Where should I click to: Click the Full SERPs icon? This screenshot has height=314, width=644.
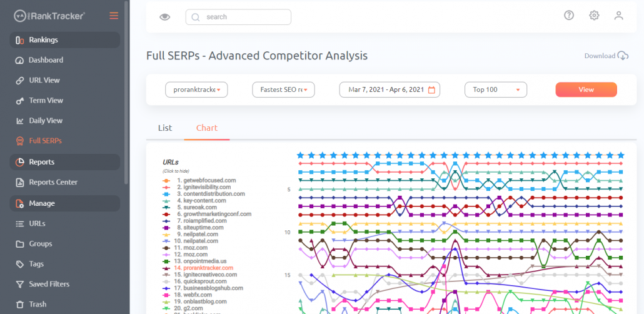(20, 141)
